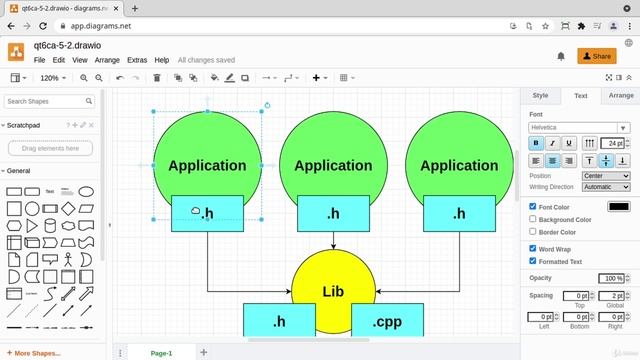The width and height of the screenshot is (640, 360).
Task: Open the Position Center dropdown
Action: tap(606, 176)
